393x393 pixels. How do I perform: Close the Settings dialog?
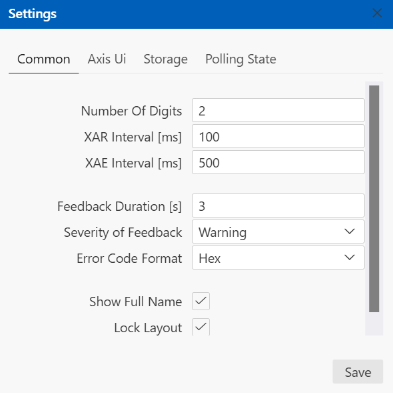click(x=377, y=13)
